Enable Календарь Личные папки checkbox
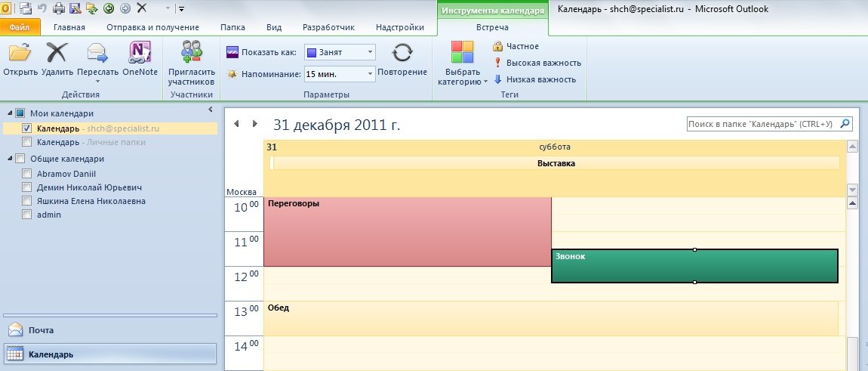The width and height of the screenshot is (868, 371). point(27,141)
